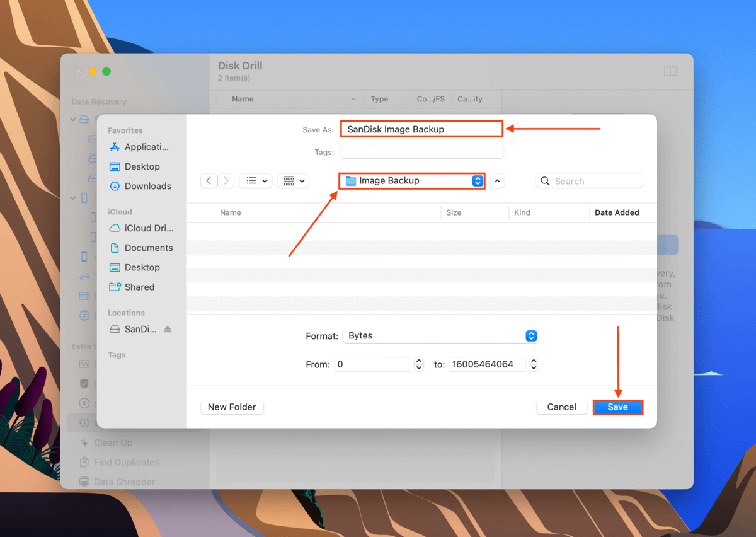Open the Disk Drill help book icon
Viewport: 756px width, 537px height.
coord(670,72)
